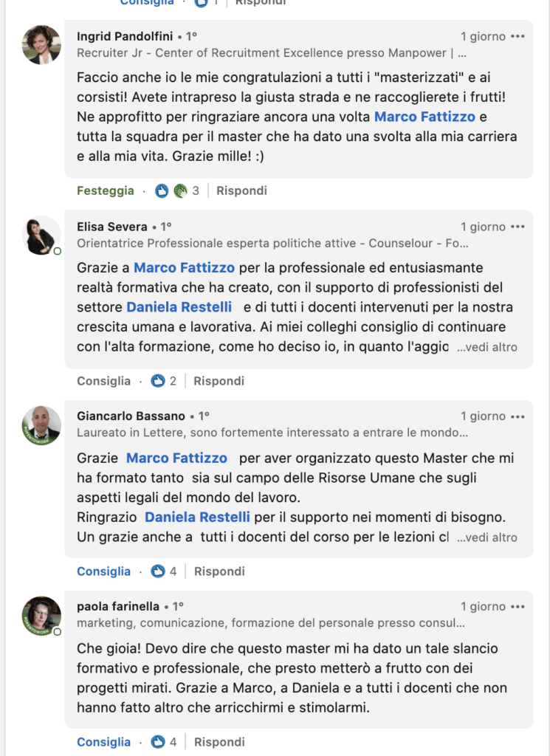Click the like reaction icon on Elisa's comment
Image resolution: width=550 pixels, height=756 pixels.
pos(157,381)
